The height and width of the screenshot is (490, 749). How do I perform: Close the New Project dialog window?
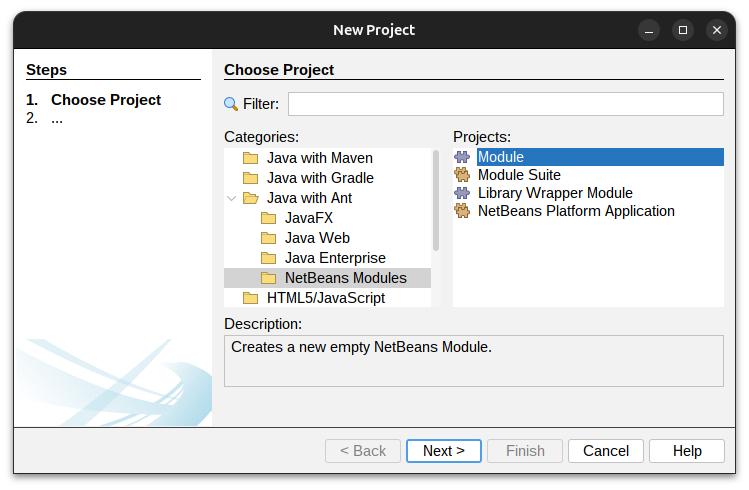coord(716,30)
